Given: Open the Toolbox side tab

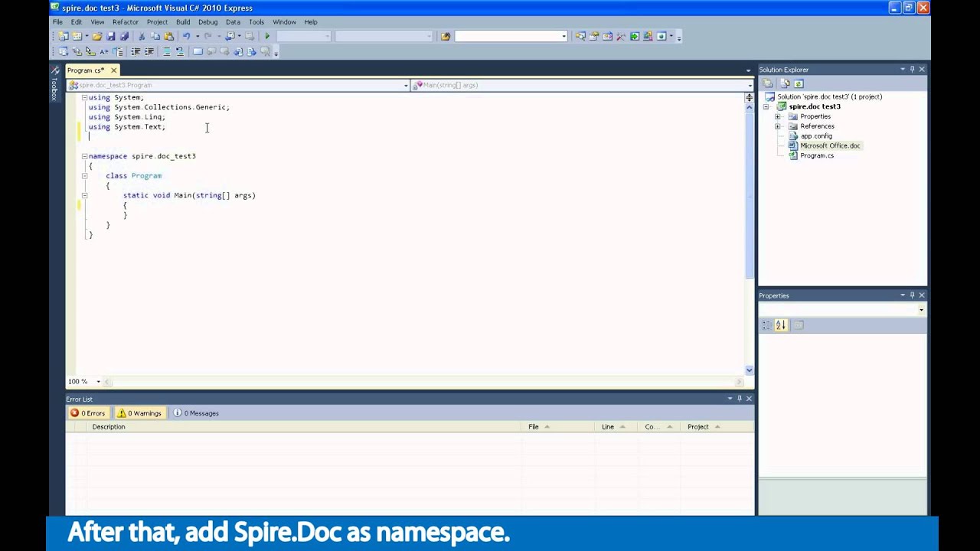Looking at the screenshot, I should 54,85.
